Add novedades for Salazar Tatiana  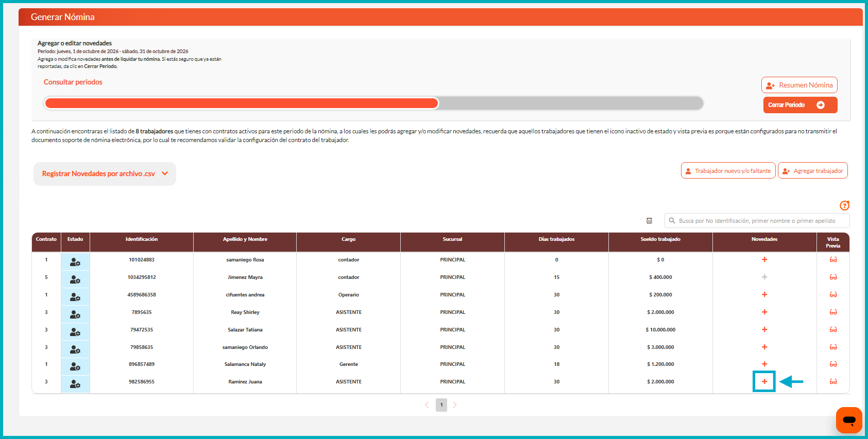tap(764, 330)
